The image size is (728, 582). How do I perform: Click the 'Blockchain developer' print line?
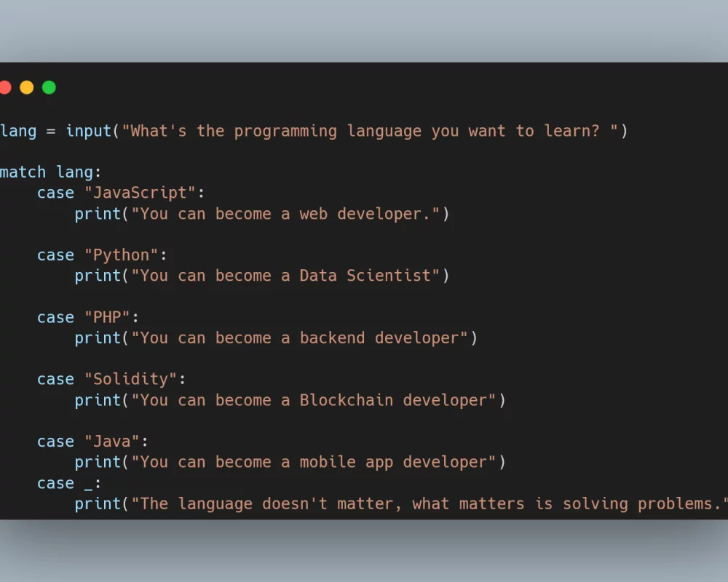point(290,401)
